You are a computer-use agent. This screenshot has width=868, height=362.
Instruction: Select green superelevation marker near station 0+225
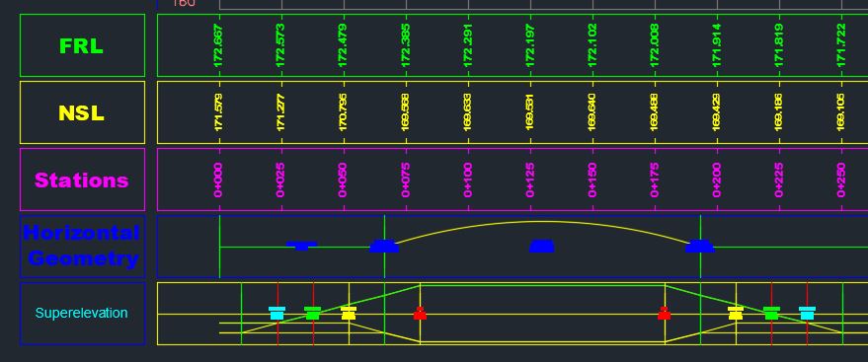point(771,314)
